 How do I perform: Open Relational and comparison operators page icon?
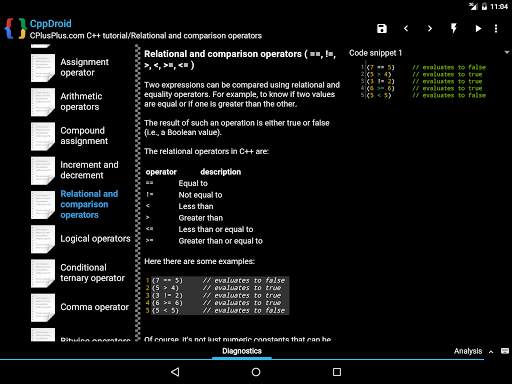click(x=43, y=205)
